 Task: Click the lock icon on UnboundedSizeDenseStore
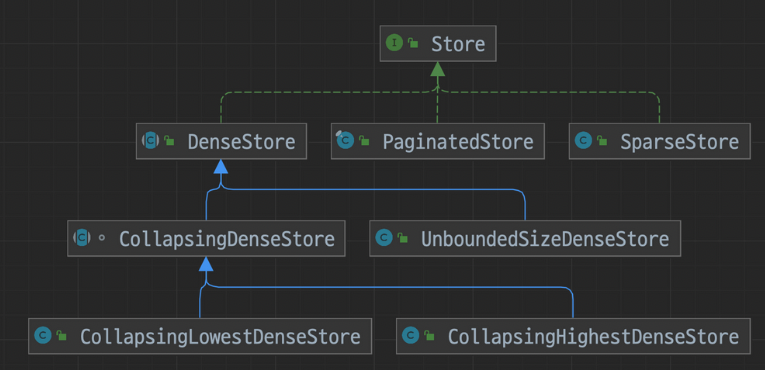point(403,238)
